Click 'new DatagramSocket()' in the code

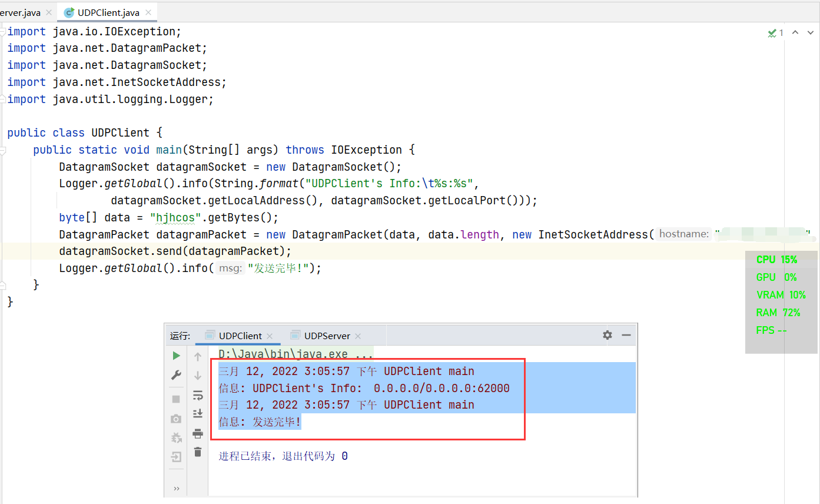click(x=331, y=167)
